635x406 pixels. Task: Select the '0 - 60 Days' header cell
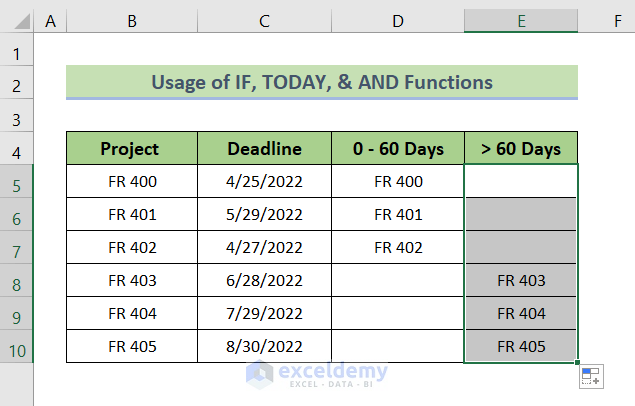pos(398,149)
